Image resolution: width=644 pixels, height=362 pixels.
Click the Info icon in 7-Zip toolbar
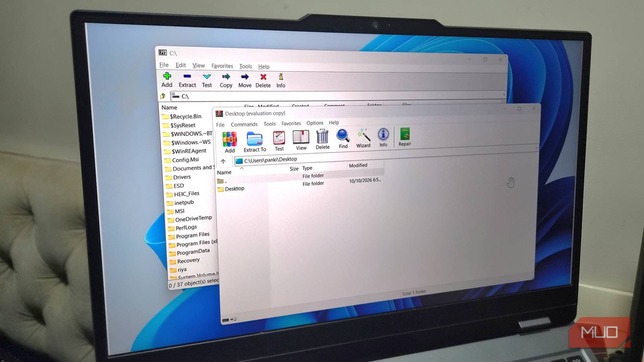[x=281, y=77]
